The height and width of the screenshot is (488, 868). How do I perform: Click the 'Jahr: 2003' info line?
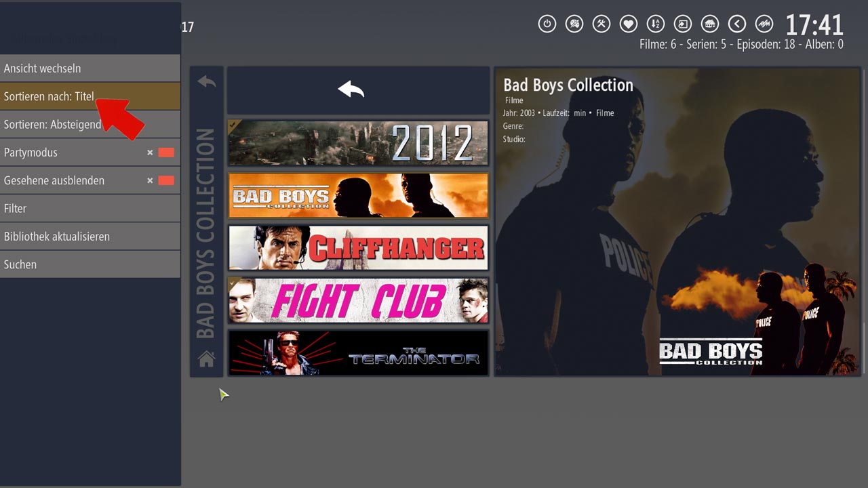(558, 113)
